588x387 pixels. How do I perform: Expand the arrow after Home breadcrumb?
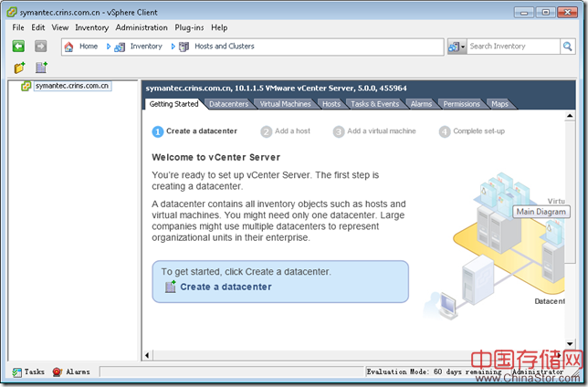coord(109,47)
